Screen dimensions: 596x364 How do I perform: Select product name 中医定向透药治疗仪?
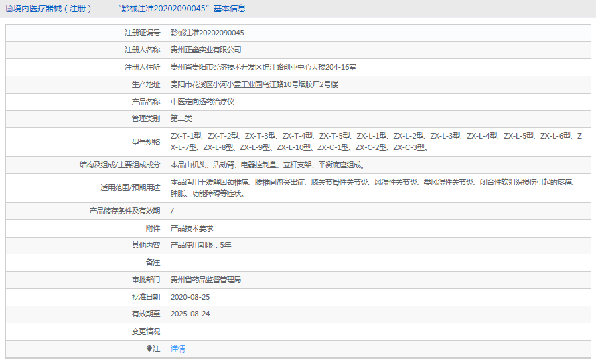(202, 102)
